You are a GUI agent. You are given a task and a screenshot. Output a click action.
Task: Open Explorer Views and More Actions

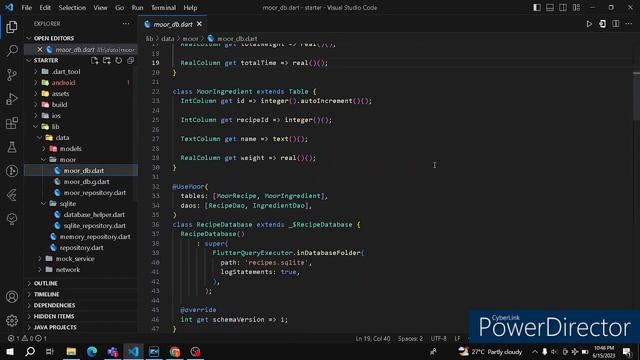click(x=126, y=24)
